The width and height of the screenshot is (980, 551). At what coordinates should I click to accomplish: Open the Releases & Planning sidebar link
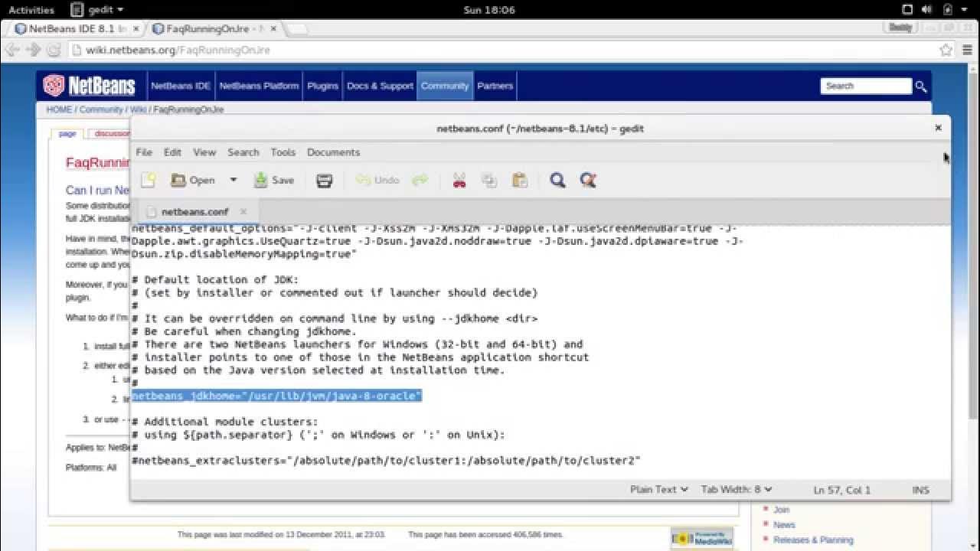(813, 540)
